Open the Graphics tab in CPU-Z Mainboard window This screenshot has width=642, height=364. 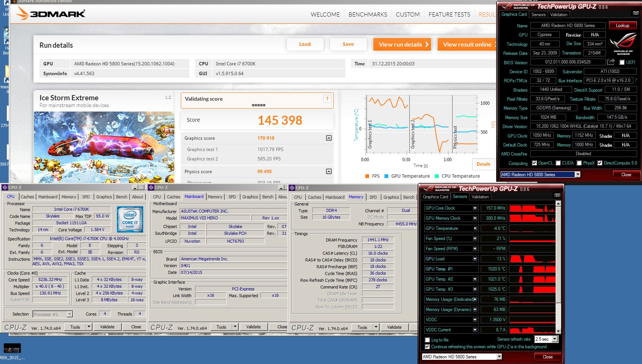point(250,197)
